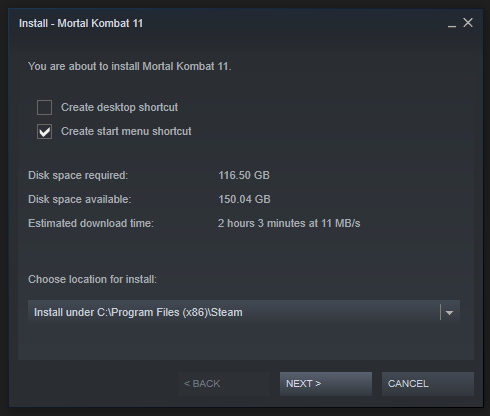Click the NEXT > button

(x=326, y=384)
